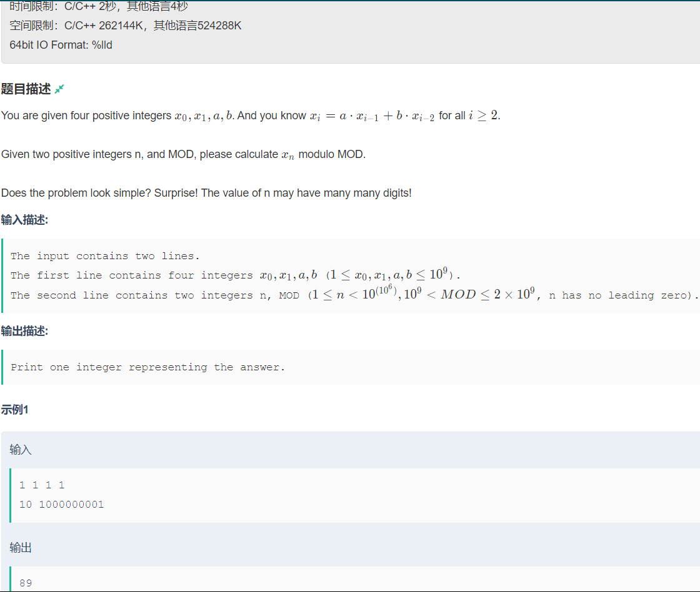Click the 时间限制 time limit line
700x592 pixels.
pyautogui.click(x=99, y=6)
